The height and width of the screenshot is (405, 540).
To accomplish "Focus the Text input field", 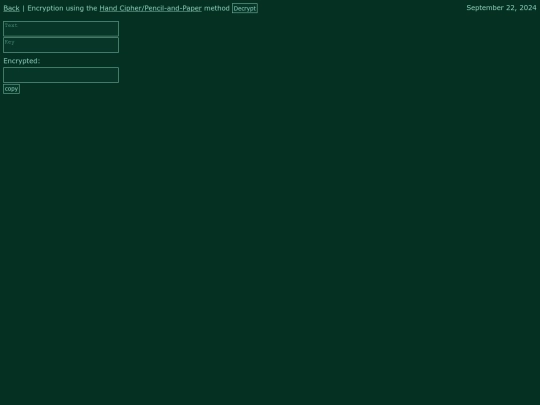I will tap(61, 29).
